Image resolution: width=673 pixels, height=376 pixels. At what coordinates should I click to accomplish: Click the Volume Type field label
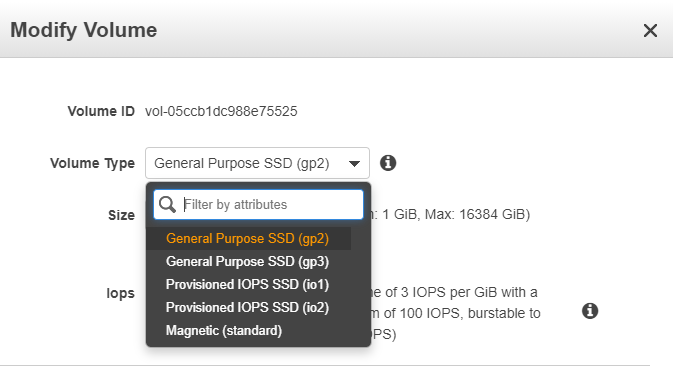point(92,164)
